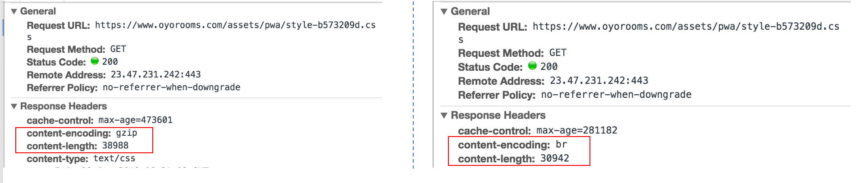This screenshot has height=183, width=868.
Task: Select the left Remote Address 23.47.231.242:443
Action: tap(155, 74)
